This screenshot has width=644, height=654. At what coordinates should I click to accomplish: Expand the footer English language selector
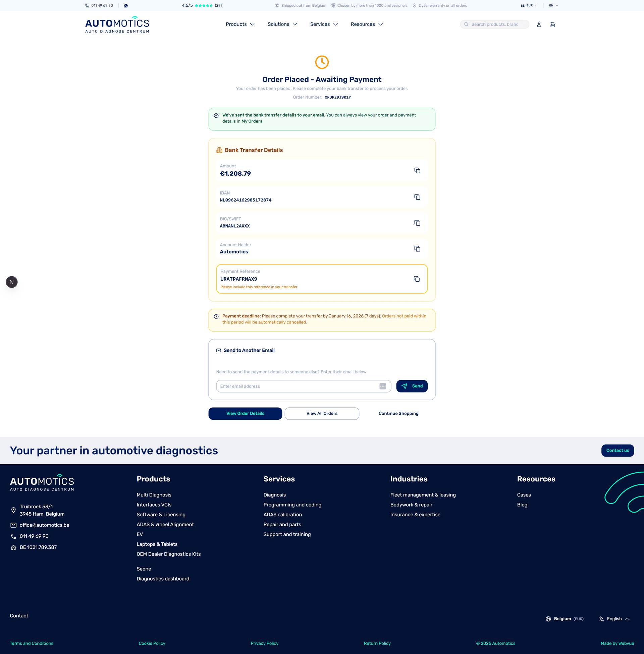pos(614,618)
